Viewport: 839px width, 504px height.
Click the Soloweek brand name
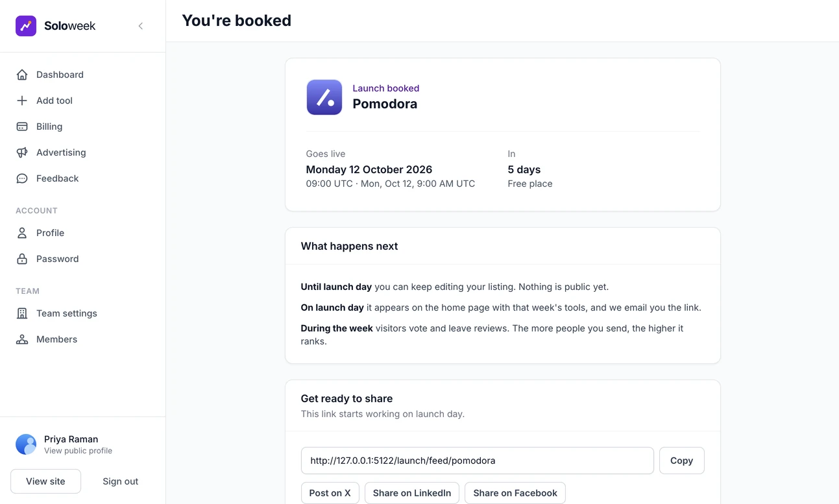pyautogui.click(x=69, y=26)
